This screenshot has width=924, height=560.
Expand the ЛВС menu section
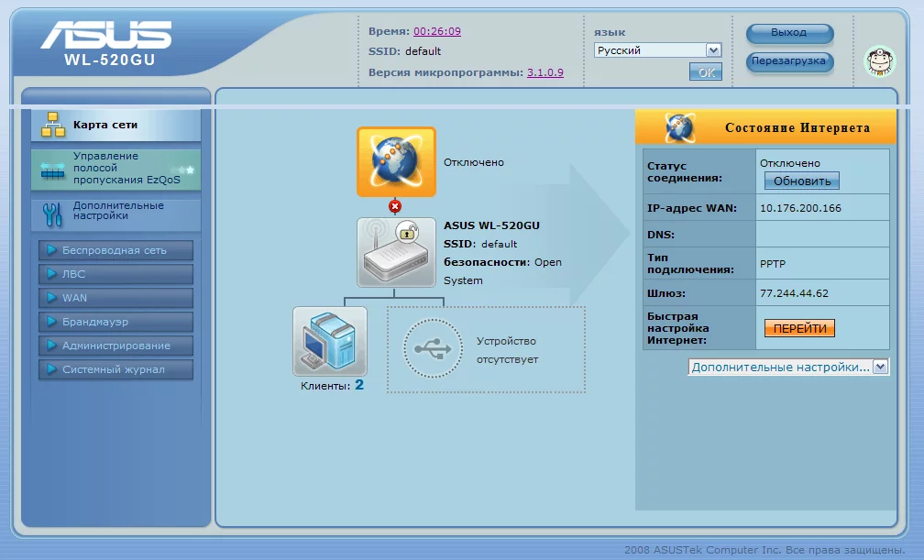(115, 274)
